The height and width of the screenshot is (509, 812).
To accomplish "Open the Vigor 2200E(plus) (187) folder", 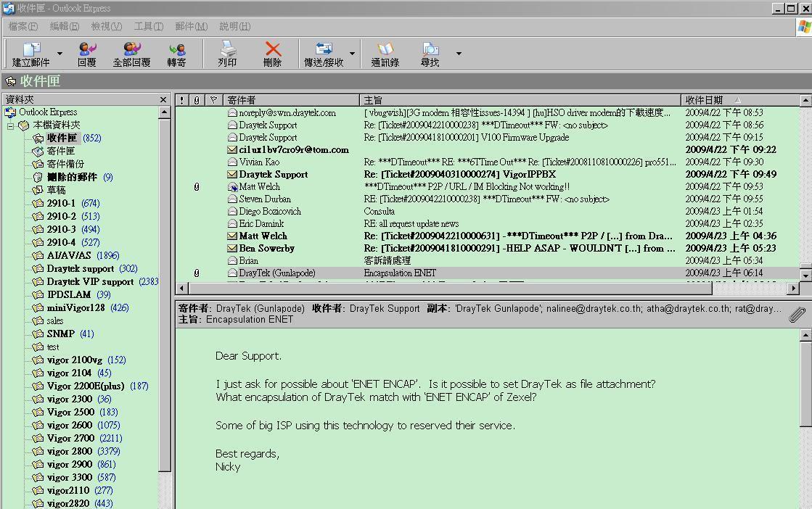I will pyautogui.click(x=91, y=386).
